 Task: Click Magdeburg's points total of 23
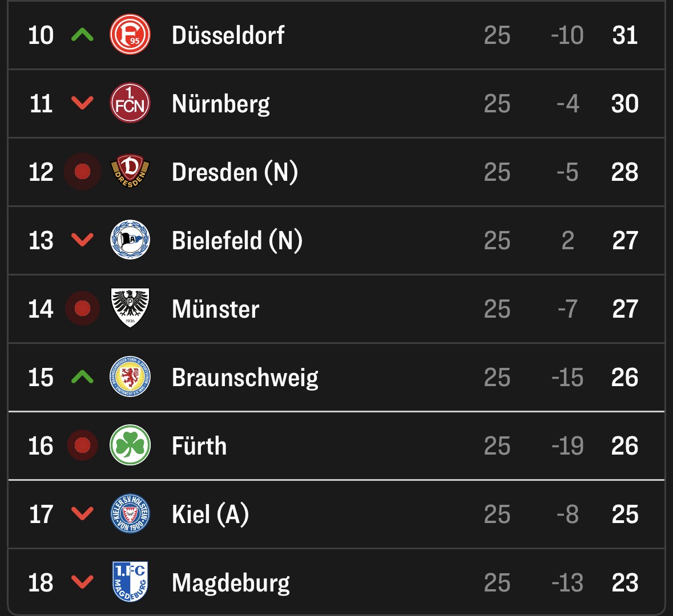[x=624, y=583]
